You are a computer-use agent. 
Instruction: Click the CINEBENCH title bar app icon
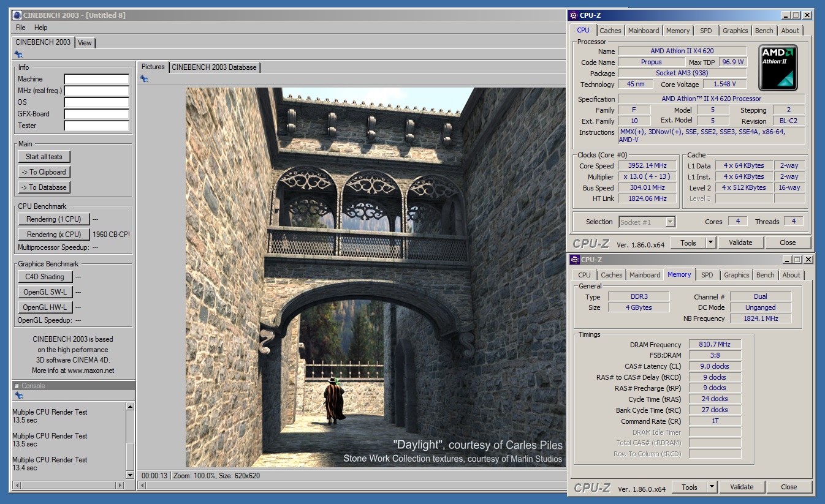click(x=17, y=15)
